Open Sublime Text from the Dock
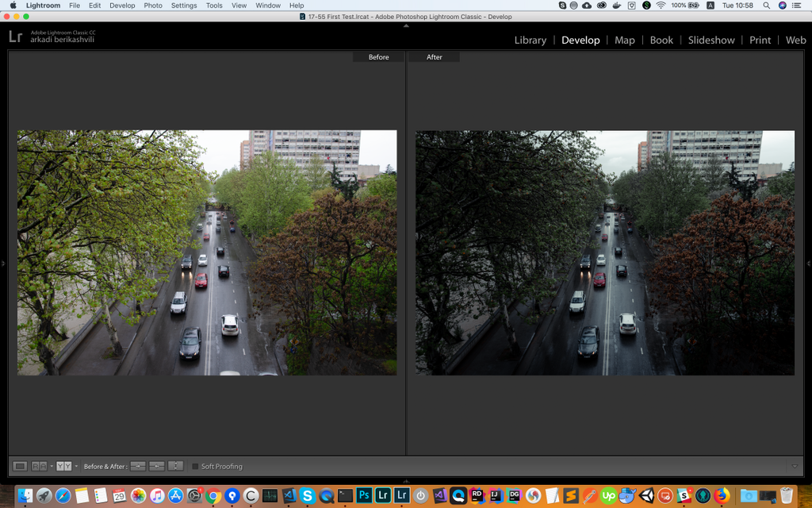The image size is (812, 508). [x=570, y=495]
